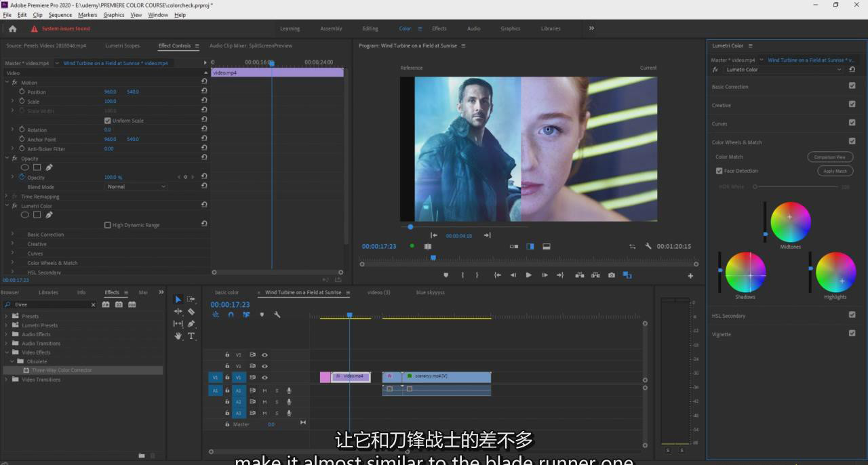This screenshot has width=868, height=465.
Task: Disable Face Detection checkbox
Action: 719,171
